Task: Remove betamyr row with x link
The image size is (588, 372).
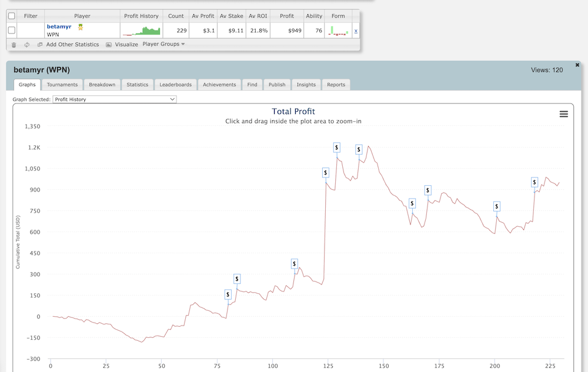Action: tap(356, 31)
